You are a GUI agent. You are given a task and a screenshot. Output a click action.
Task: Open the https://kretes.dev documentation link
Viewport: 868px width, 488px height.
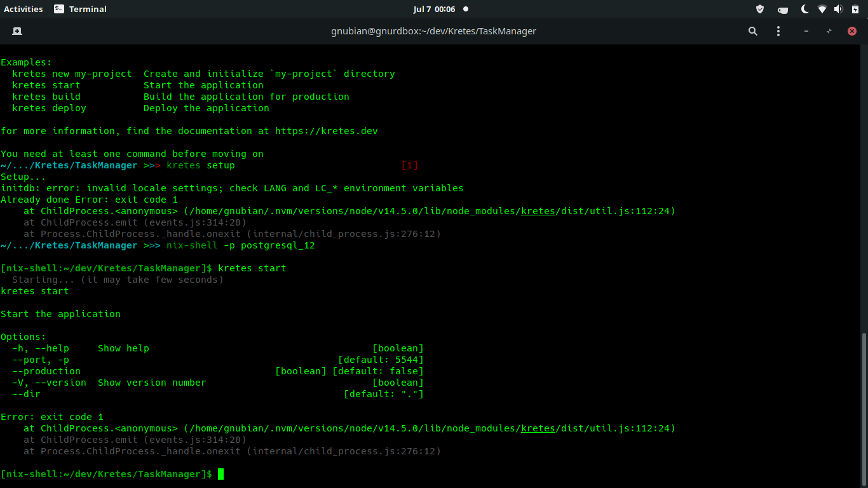click(x=328, y=130)
